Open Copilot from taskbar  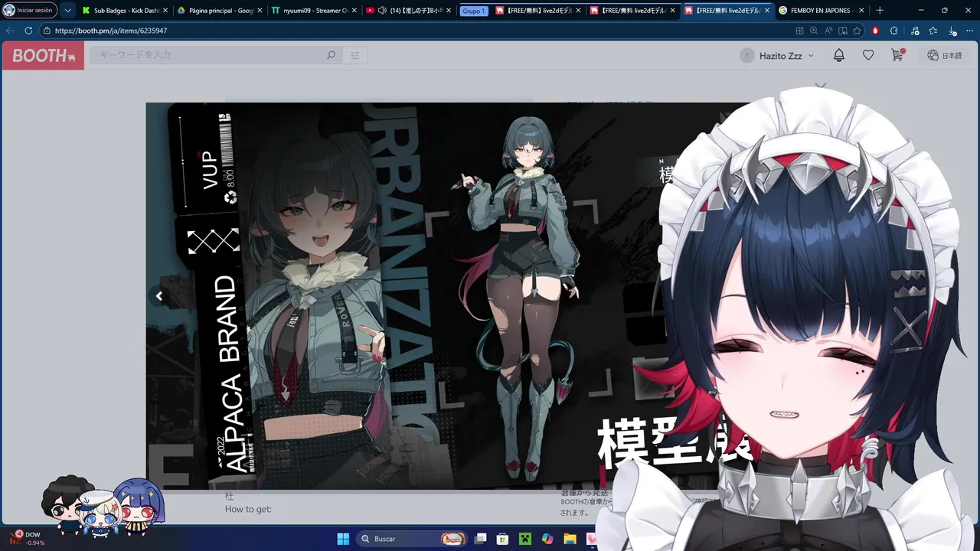[547, 539]
